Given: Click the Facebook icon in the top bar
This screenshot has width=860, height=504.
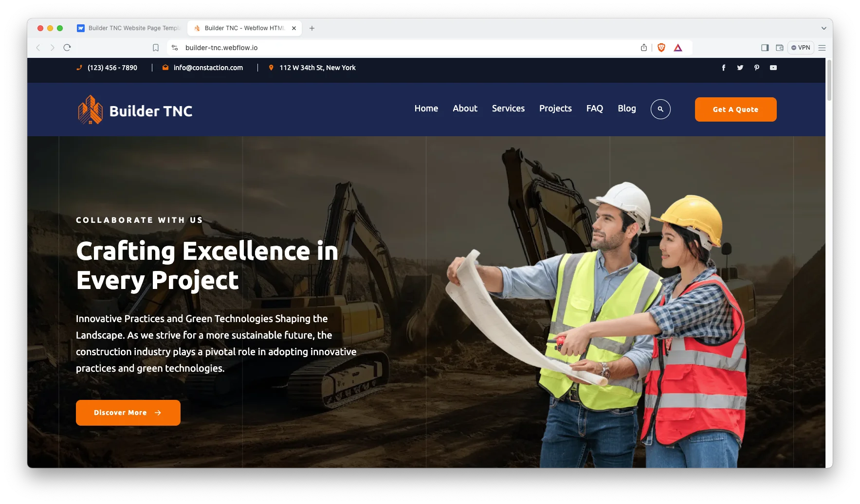Looking at the screenshot, I should click(x=724, y=68).
